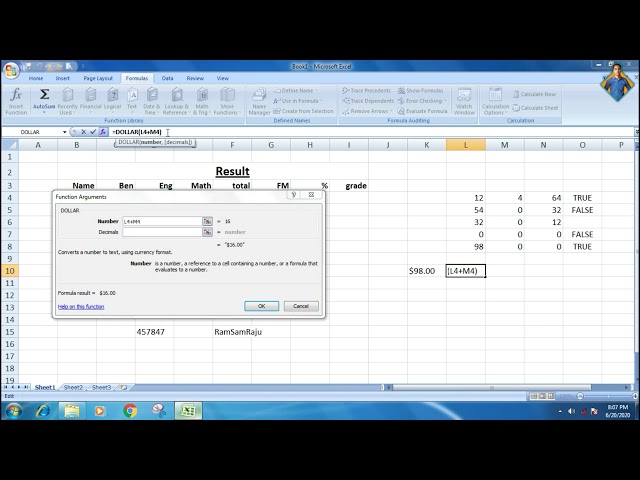Click Trace Precedents
The image size is (640, 480).
coord(367,91)
